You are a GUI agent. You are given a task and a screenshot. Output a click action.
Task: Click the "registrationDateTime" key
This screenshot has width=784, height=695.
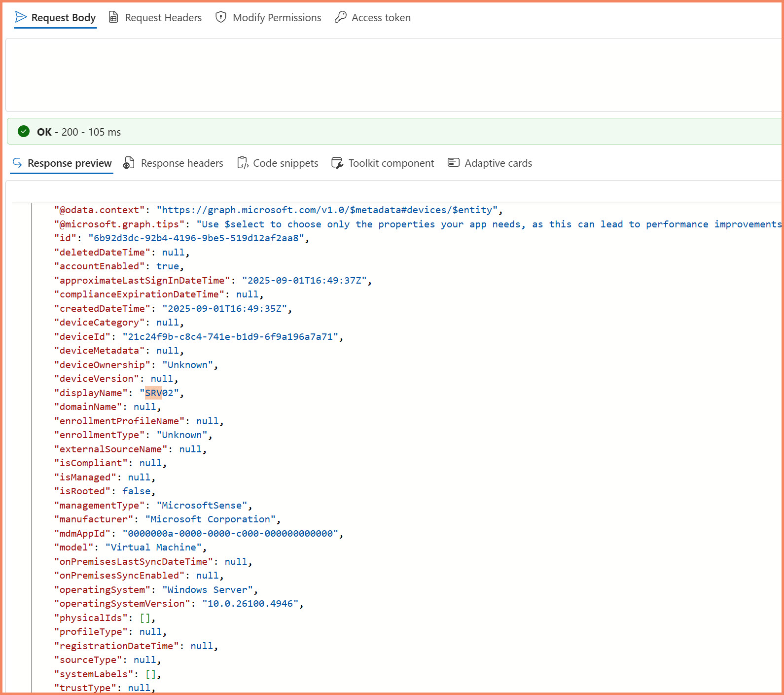click(x=117, y=646)
